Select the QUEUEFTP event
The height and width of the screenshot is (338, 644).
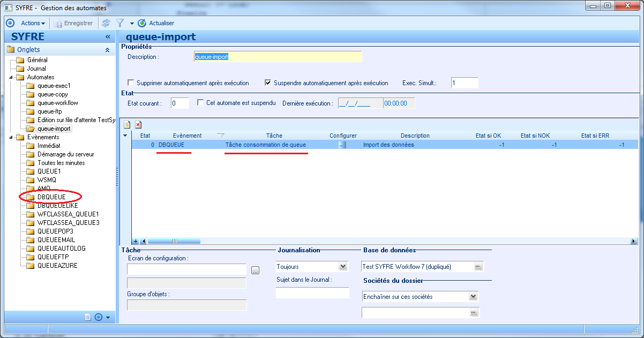click(x=54, y=257)
